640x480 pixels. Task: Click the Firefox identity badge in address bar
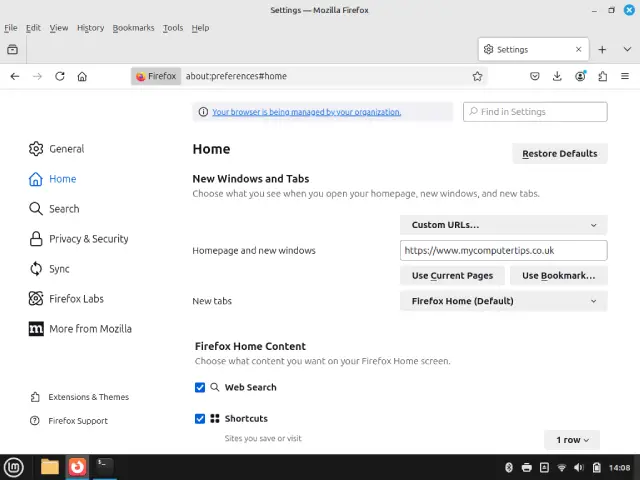click(156, 76)
